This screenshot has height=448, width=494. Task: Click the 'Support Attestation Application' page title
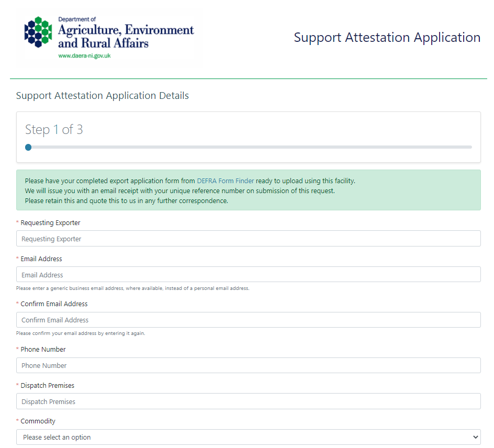point(387,38)
